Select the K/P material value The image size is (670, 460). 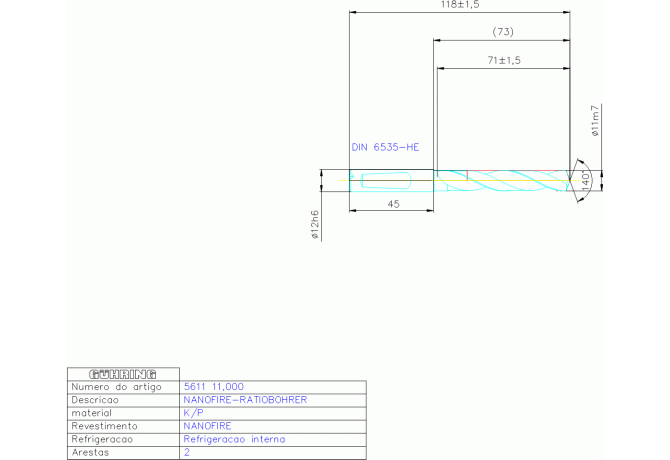click(193, 412)
